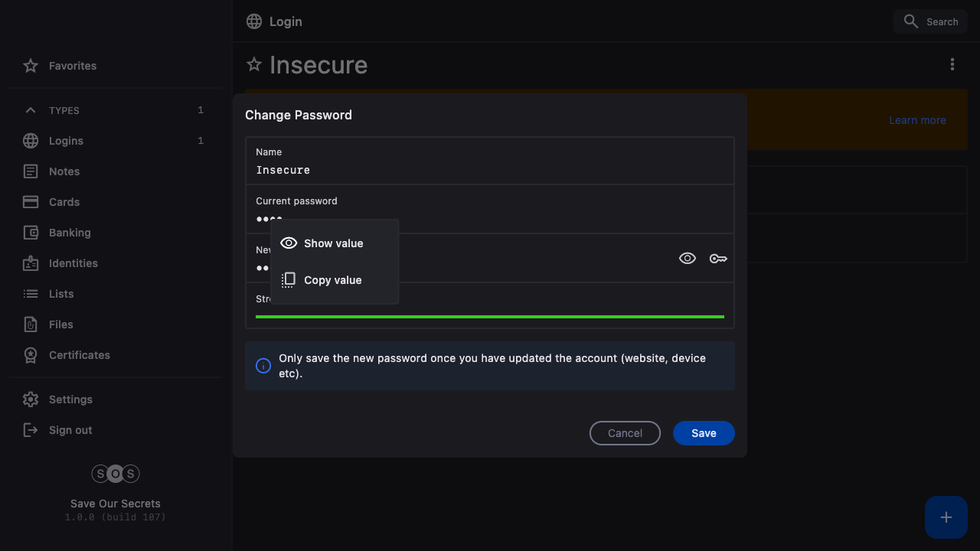Screen dimensions: 980x551
Task: Click the Banking wallet icon
Action: click(31, 233)
